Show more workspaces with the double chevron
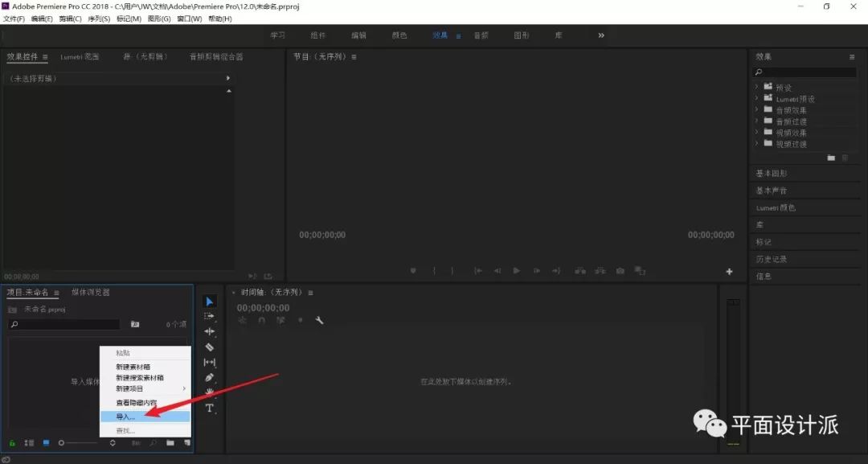 (601, 35)
